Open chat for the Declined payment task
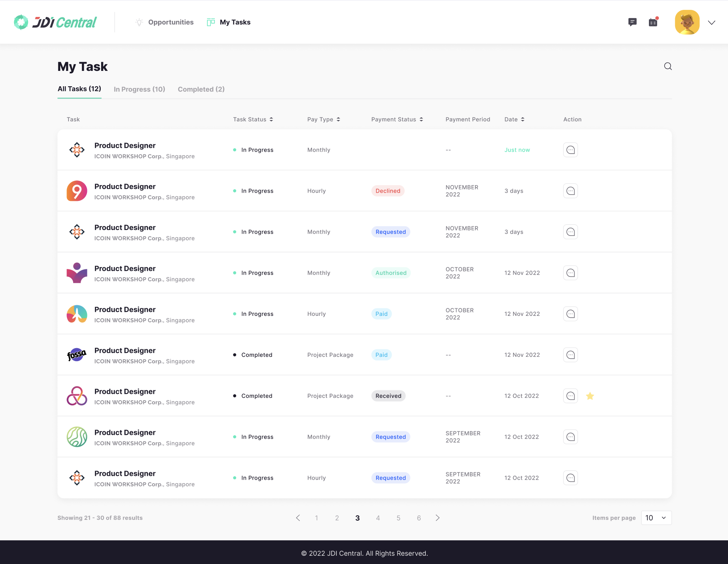 coord(571,191)
